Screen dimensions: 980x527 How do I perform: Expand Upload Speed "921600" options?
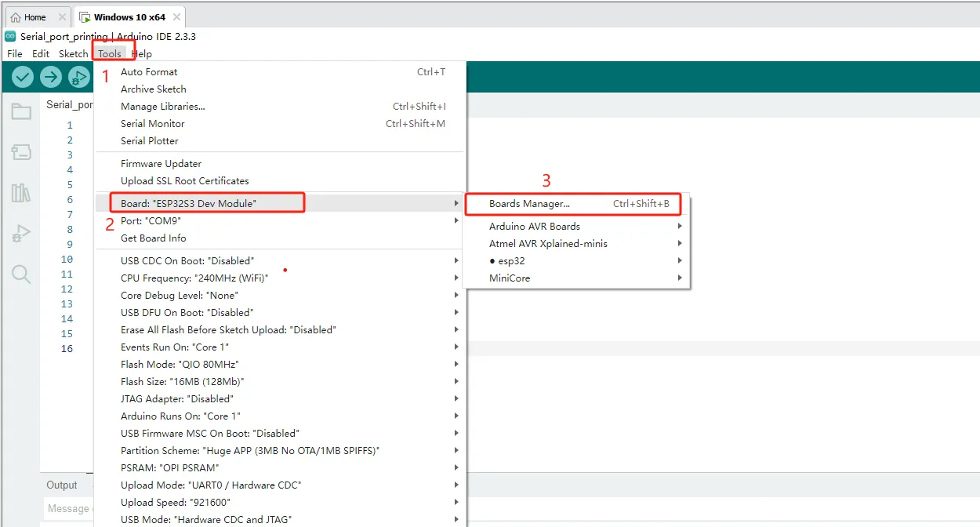[x=280, y=502]
